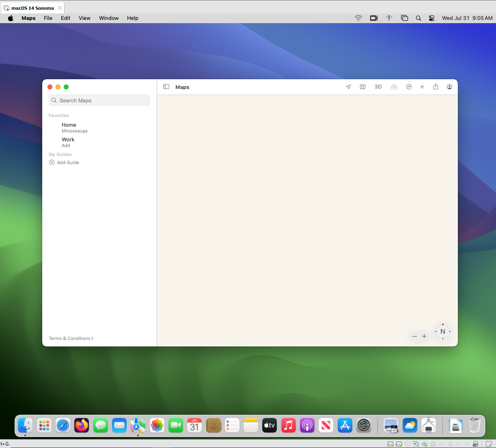
Task: Open Look Around binoculars
Action: 394,87
